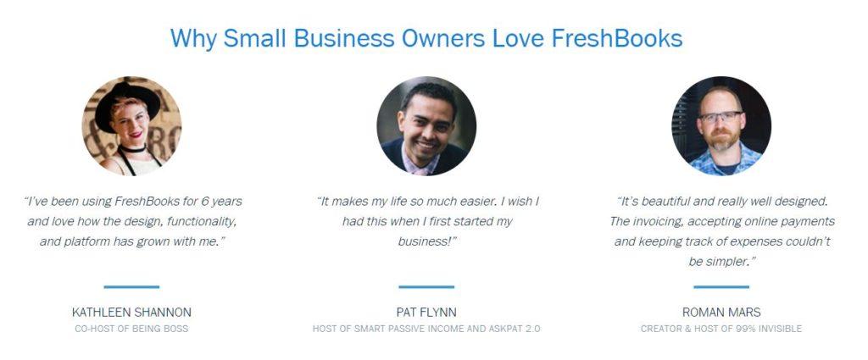Screen dimensions: 868x360
Task: Select the PAT FLYNN name label
Action: 426,313
